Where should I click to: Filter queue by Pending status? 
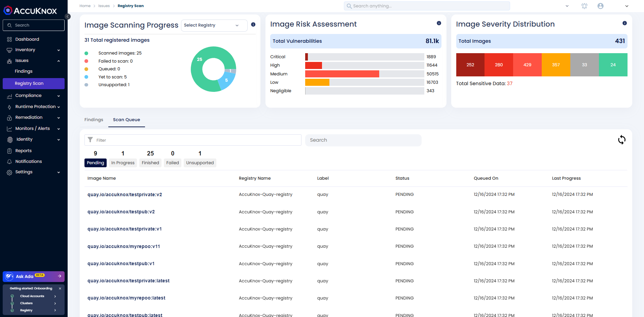(x=96, y=163)
